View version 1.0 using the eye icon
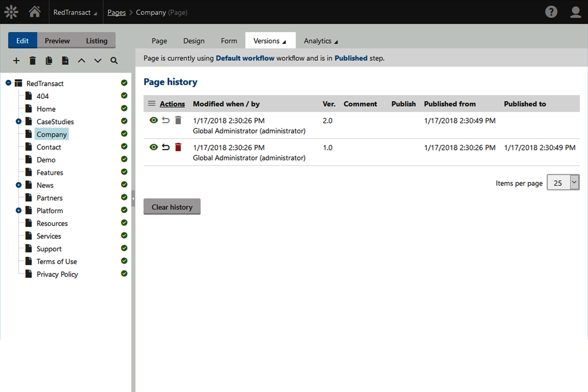Screen dimensions: 588x392 154,147
